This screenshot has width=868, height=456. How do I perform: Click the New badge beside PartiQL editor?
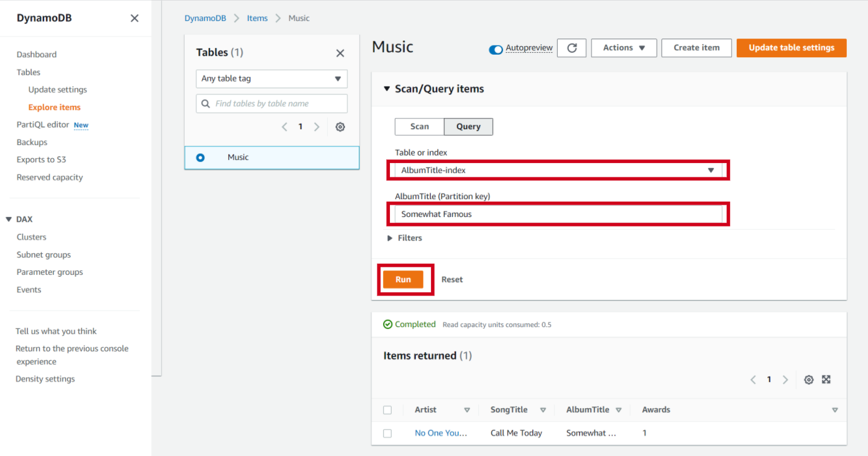point(81,126)
